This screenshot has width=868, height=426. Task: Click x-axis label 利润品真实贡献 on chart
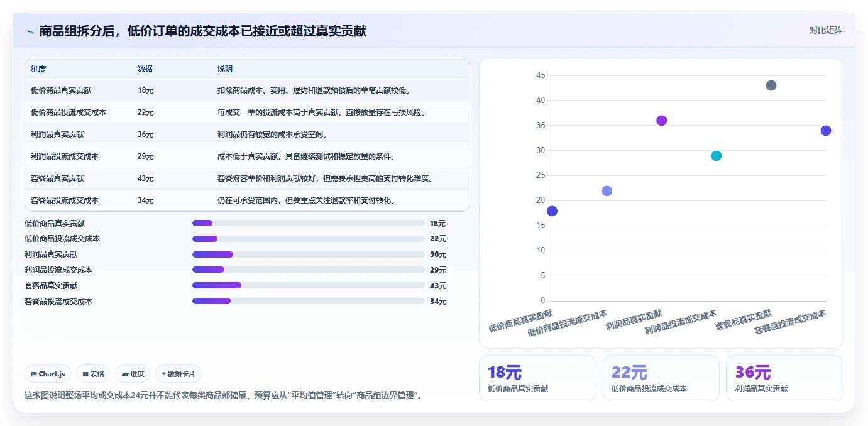coord(634,320)
